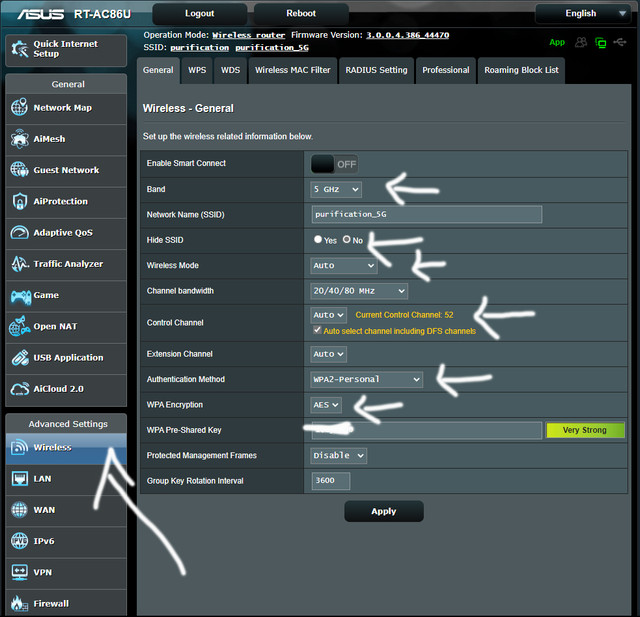Screen dimensions: 640x617
Task: Select Yes for Hide SSID
Action: 318,240
